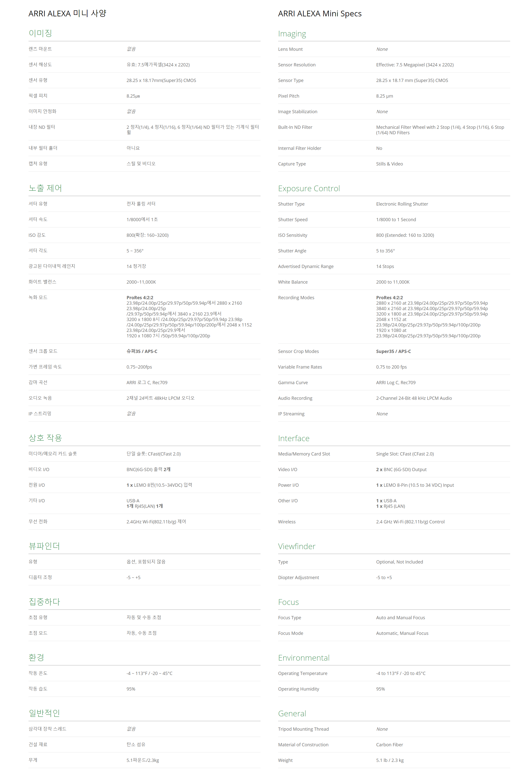Click the 'ARRI ALEXA Mini Specs' heading
Image resolution: width=532 pixels, height=778 pixels.
319,14
